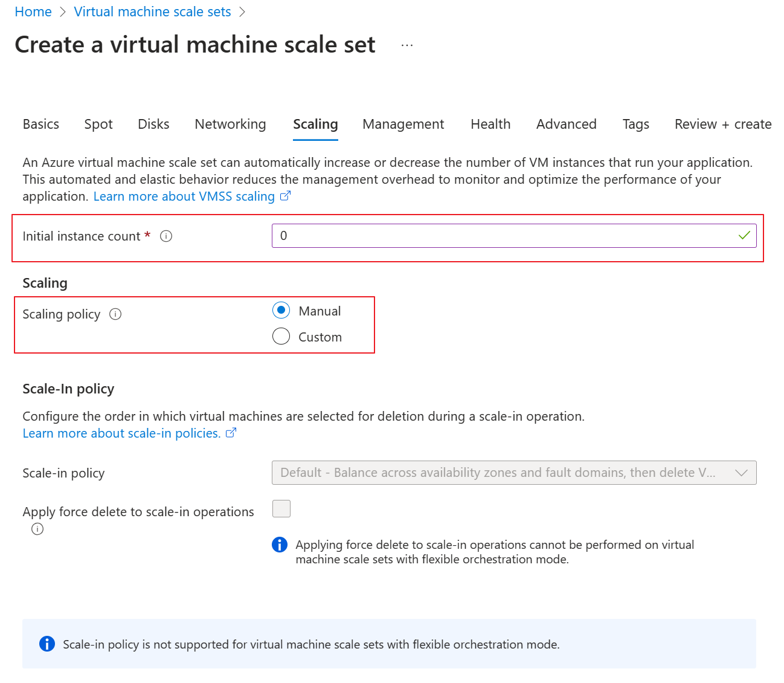Switch to the Management tab
Screen dimensions: 784x683
click(403, 124)
